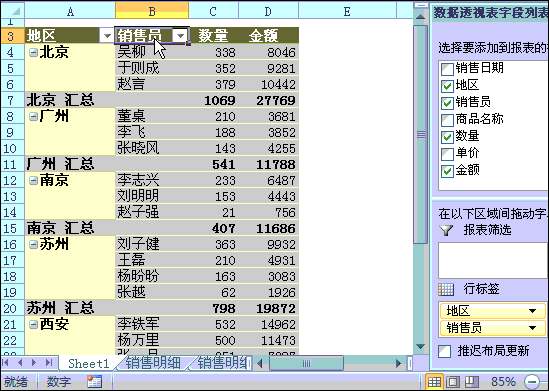Switch to Page Break Preview icon
This screenshot has width=549, height=391.
[x=471, y=382]
